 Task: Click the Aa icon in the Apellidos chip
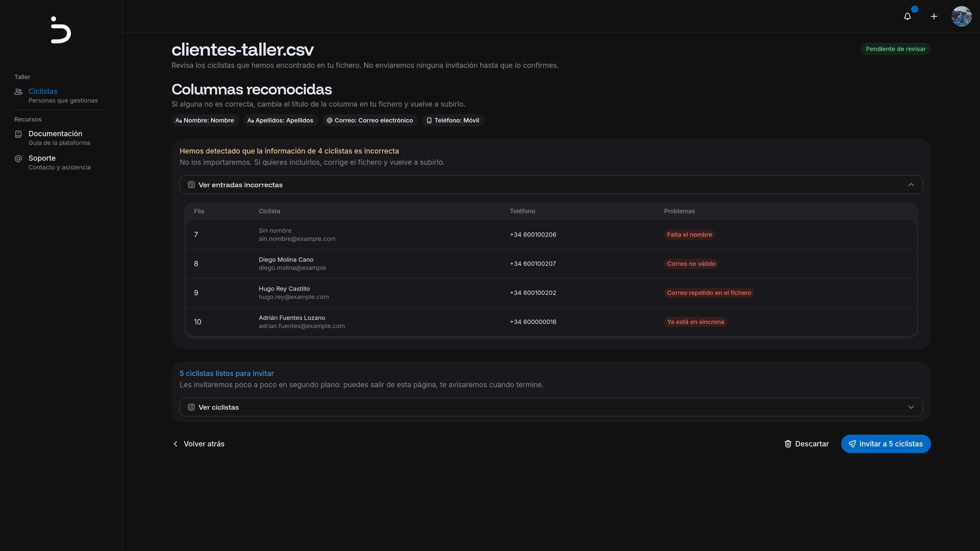pos(250,121)
